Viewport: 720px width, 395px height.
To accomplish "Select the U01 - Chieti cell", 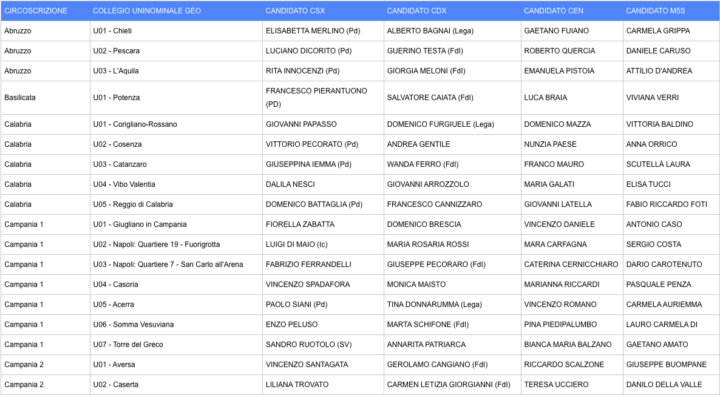I will click(176, 31).
